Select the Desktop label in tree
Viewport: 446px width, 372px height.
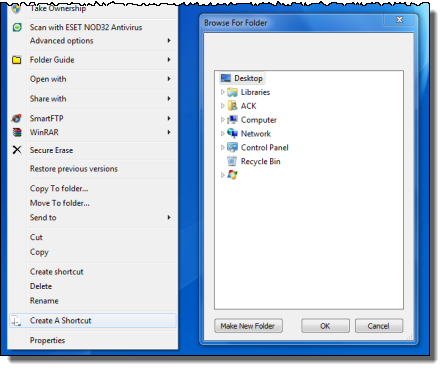tap(248, 78)
